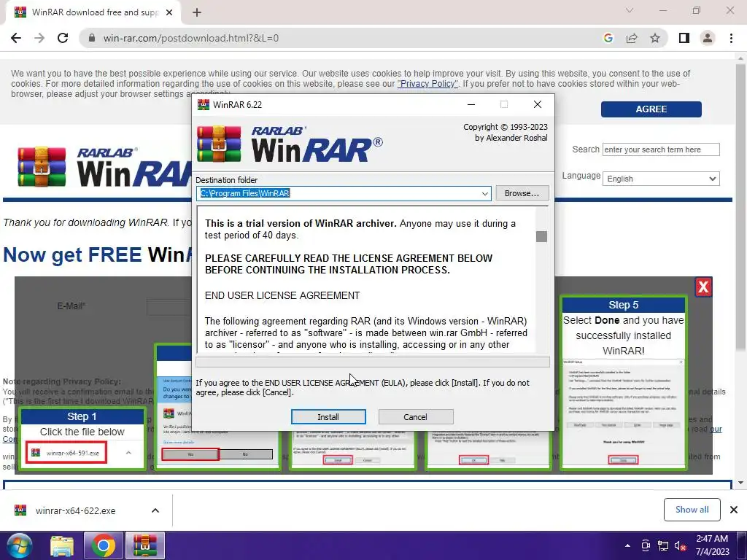The height and width of the screenshot is (560, 747).
Task: Open the Language English dropdown
Action: (x=661, y=179)
